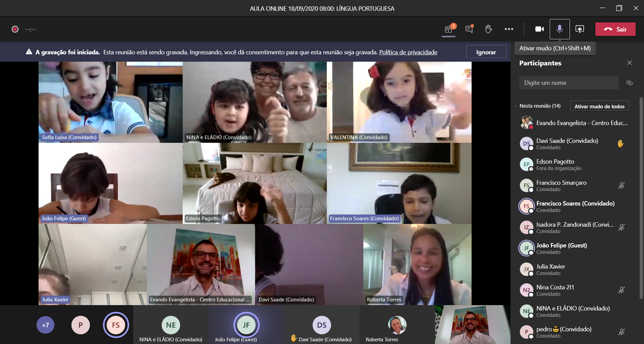Click the FS avatar in bottom strip
Viewport: 644px width, 344px height.
click(x=116, y=325)
